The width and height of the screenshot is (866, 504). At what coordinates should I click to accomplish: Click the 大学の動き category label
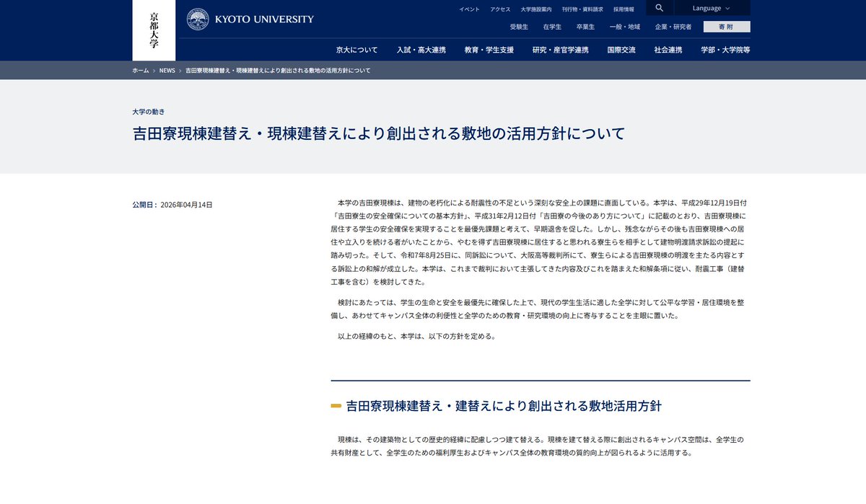pos(149,112)
